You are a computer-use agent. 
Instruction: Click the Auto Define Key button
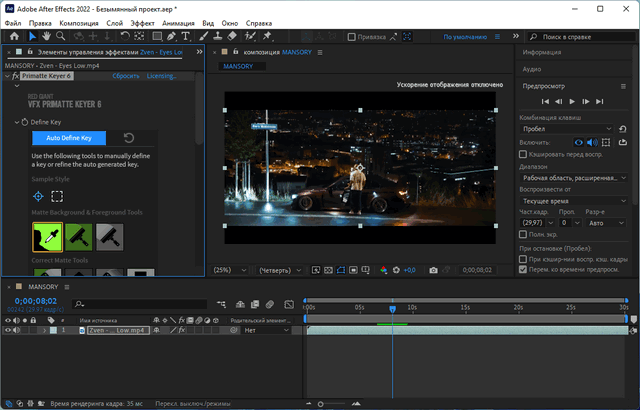tap(68, 138)
